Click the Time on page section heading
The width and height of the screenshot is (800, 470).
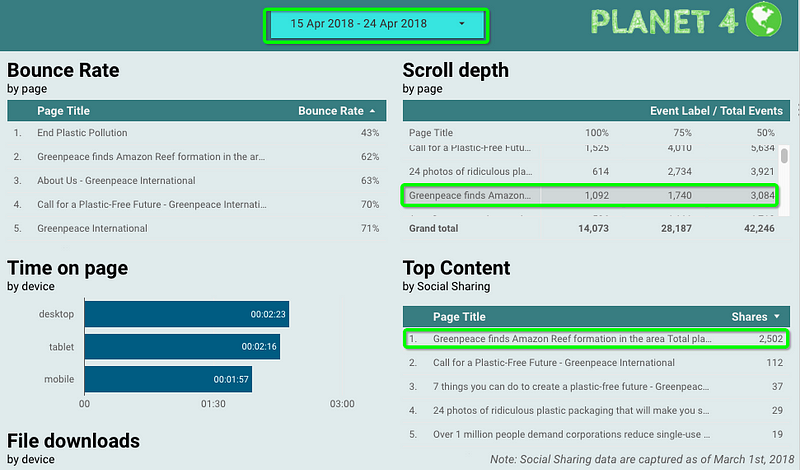coord(67,268)
